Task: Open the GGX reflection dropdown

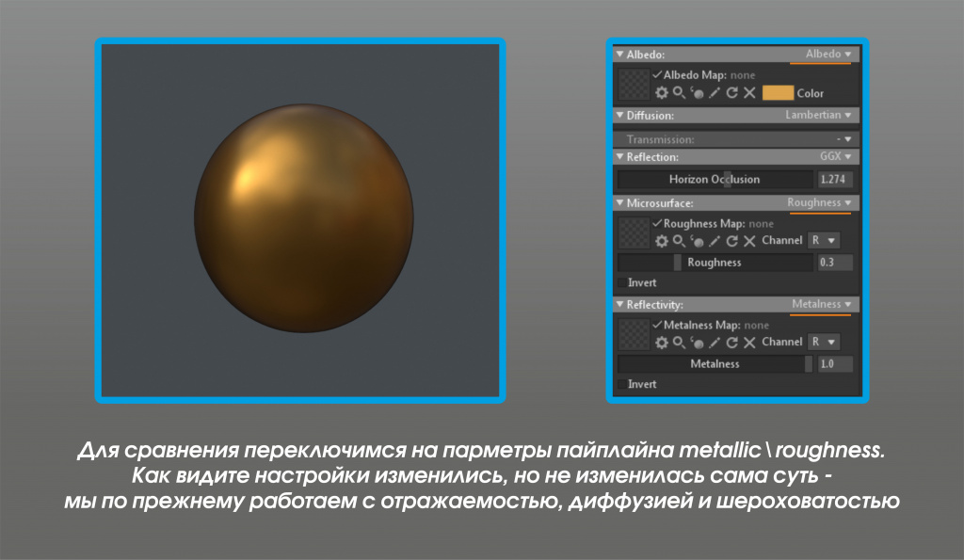Action: pyautogui.click(x=836, y=157)
